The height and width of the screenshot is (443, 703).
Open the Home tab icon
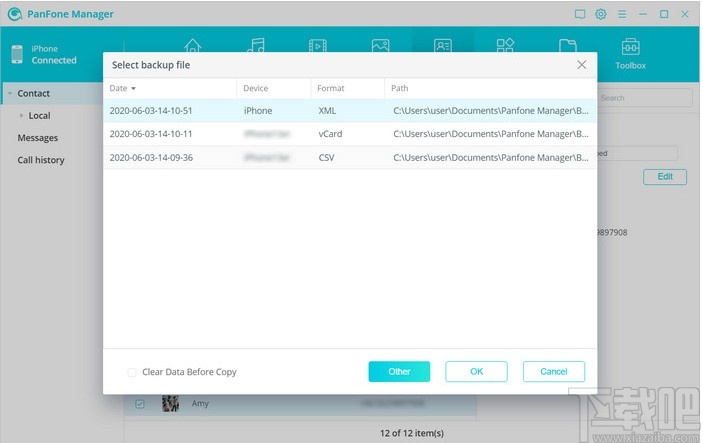192,45
